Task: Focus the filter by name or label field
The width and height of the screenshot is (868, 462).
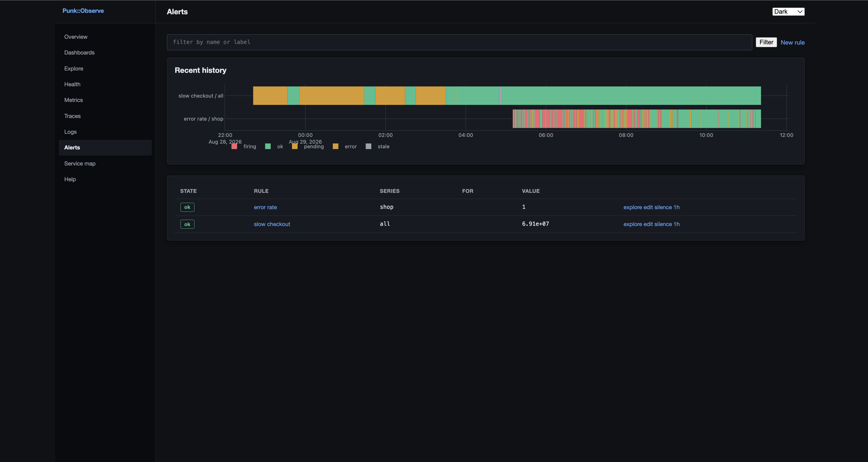Action: coord(459,42)
